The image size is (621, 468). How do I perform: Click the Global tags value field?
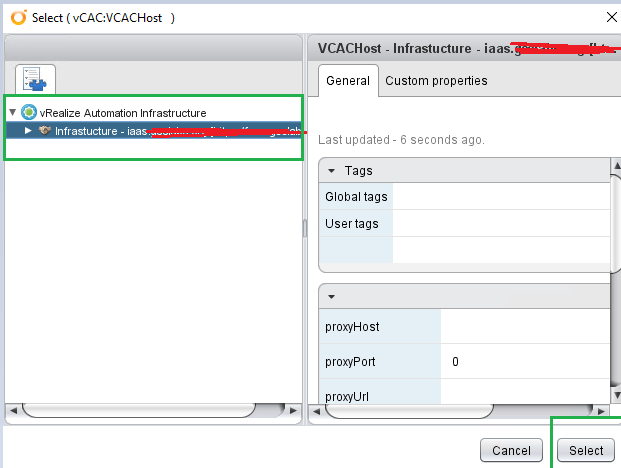pyautogui.click(x=500, y=197)
